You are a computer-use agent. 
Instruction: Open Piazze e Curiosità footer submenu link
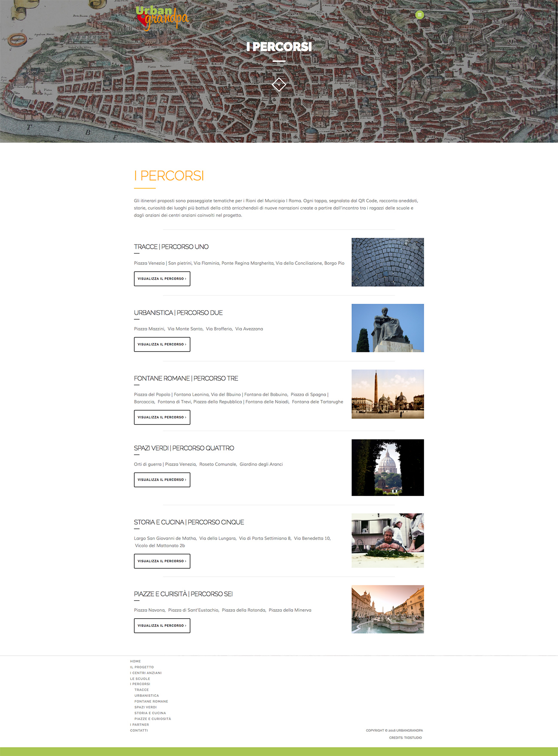click(152, 719)
